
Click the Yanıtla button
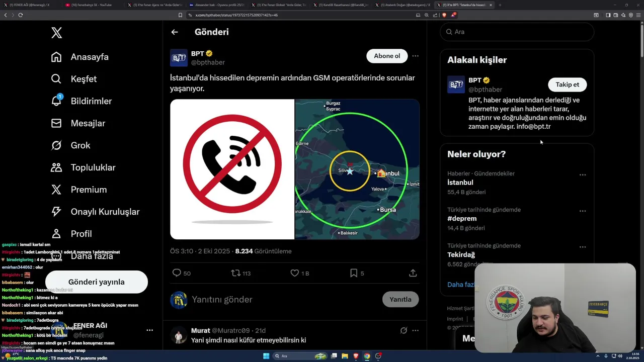pyautogui.click(x=400, y=299)
